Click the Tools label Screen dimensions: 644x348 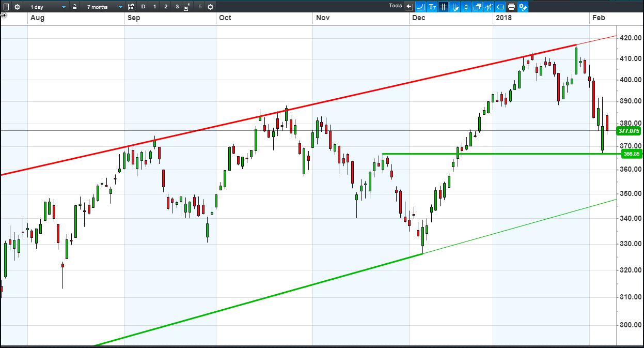coord(396,6)
